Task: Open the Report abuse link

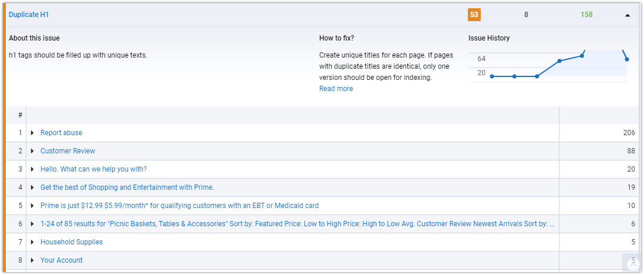Action: coord(61,133)
